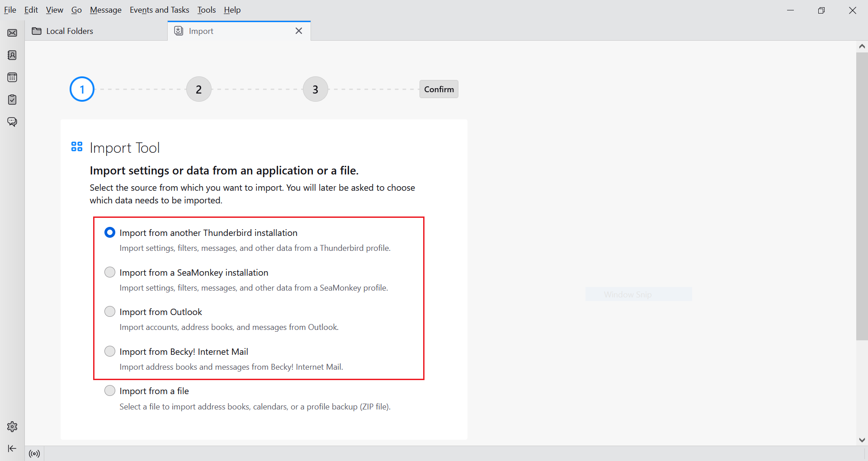868x461 pixels.
Task: Restore down the Thunderbird window
Action: tap(821, 10)
